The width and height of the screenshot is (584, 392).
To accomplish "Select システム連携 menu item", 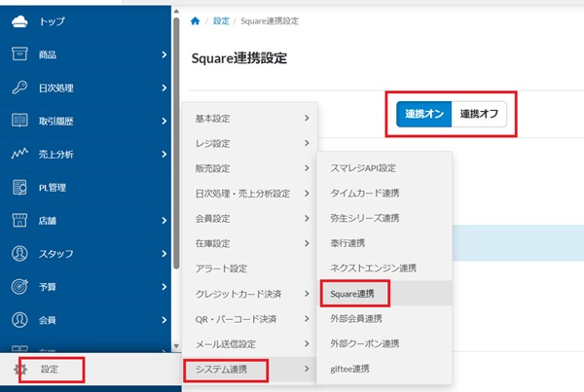I will (x=249, y=369).
